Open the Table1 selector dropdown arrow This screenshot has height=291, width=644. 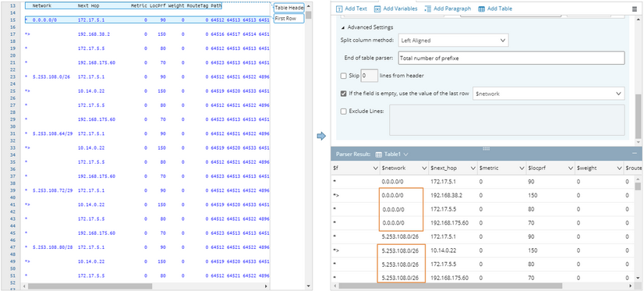click(405, 154)
